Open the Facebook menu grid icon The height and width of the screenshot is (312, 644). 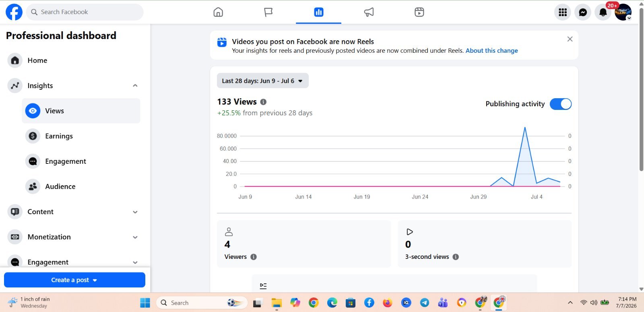coord(563,12)
